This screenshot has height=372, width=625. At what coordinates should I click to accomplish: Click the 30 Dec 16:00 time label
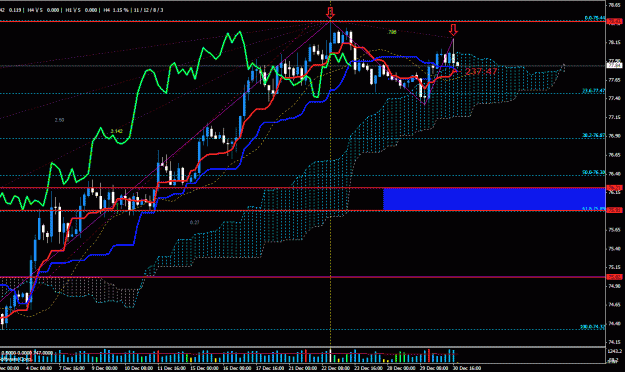tap(467, 368)
